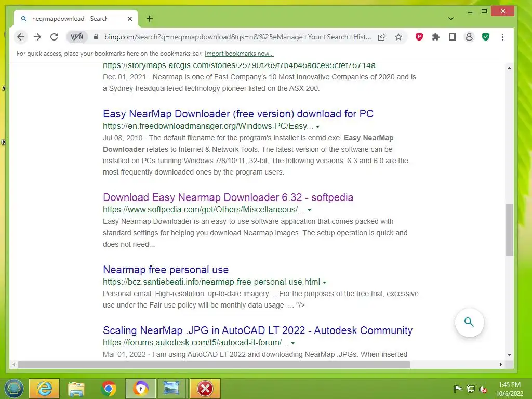Image resolution: width=532 pixels, height=399 pixels.
Task: Expand freedownloadmanager.org URL dropdown arrow
Action: tap(318, 127)
